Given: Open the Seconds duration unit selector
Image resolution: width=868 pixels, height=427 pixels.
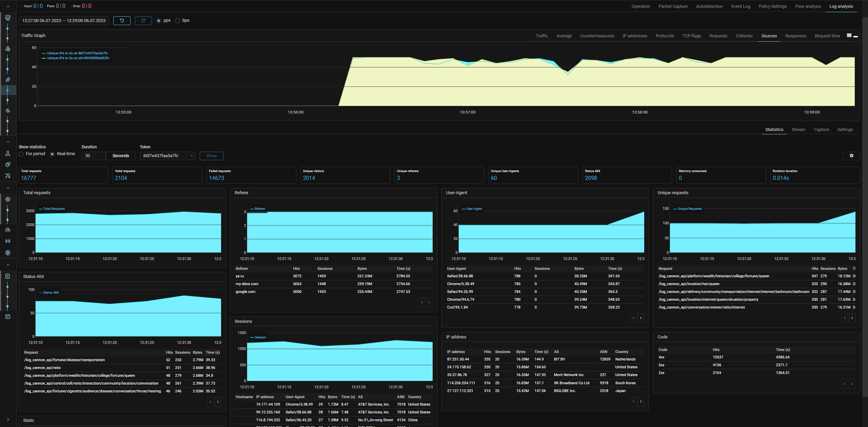Looking at the screenshot, I should point(121,156).
